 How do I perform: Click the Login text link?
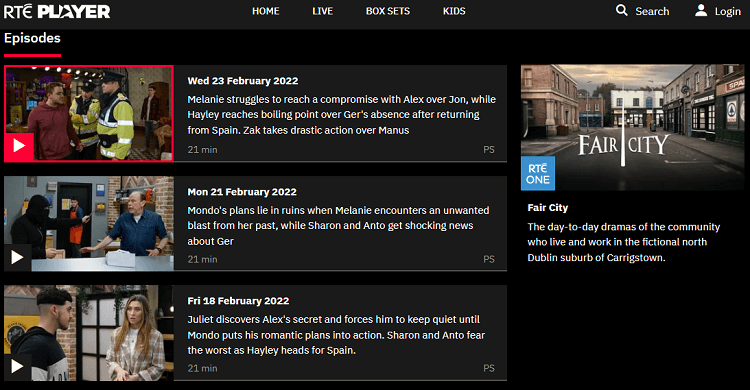[x=728, y=11]
